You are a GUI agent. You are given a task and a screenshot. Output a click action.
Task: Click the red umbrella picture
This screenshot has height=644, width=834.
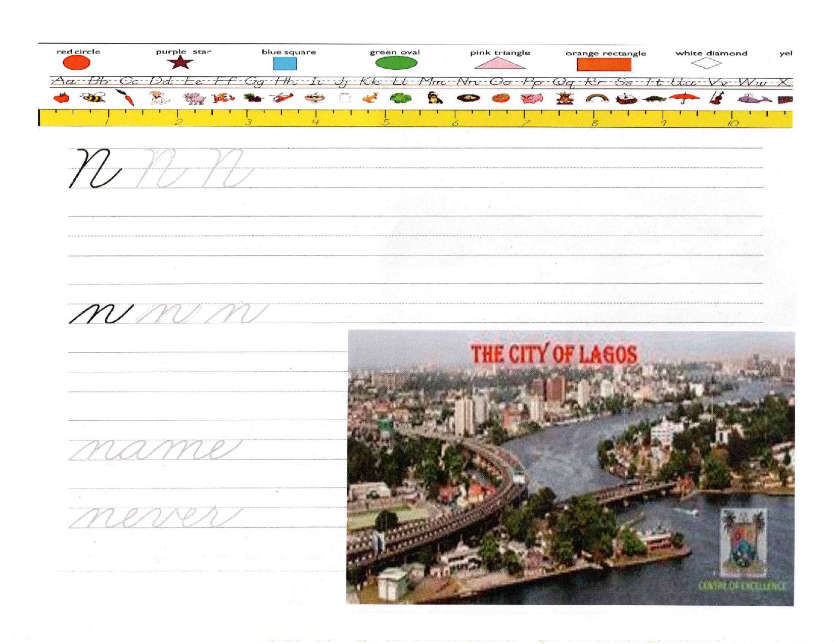point(684,98)
